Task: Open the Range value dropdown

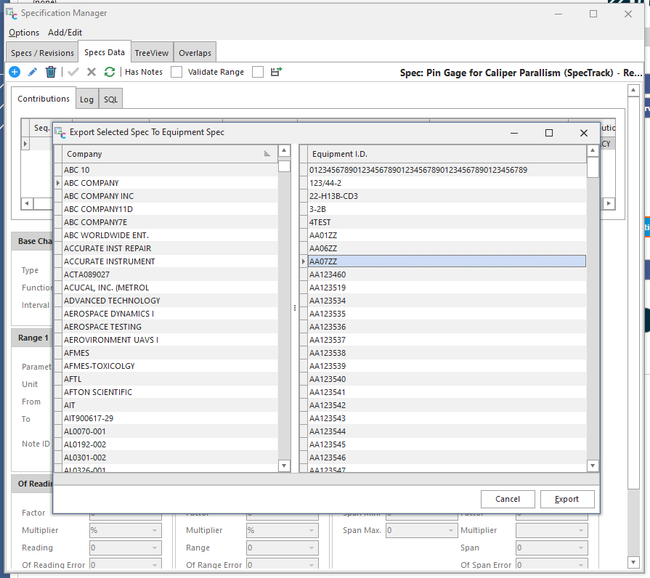Action: pyautogui.click(x=311, y=548)
